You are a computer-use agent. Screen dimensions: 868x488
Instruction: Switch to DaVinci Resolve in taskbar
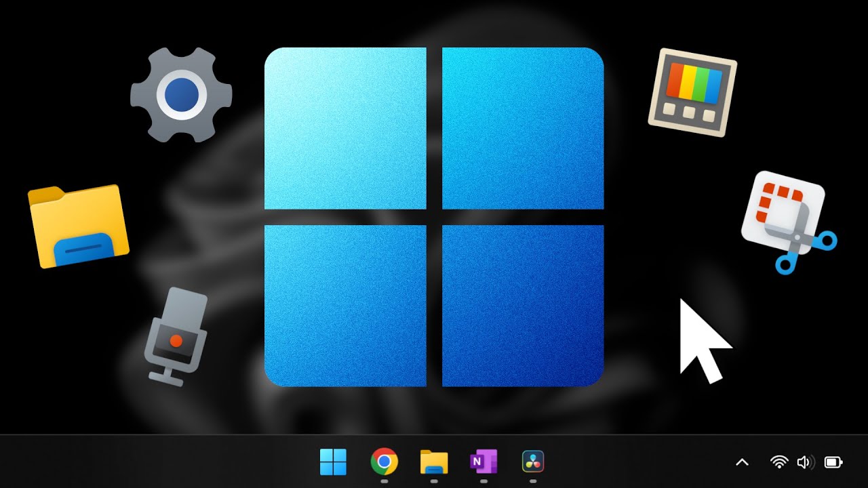[x=533, y=462]
